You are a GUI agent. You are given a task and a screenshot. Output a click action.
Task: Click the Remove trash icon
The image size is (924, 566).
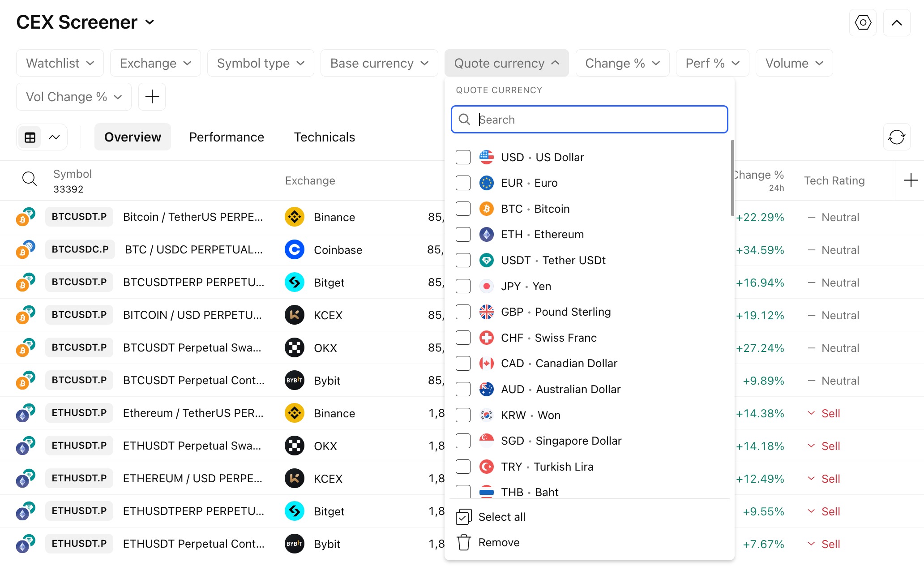pos(464,542)
